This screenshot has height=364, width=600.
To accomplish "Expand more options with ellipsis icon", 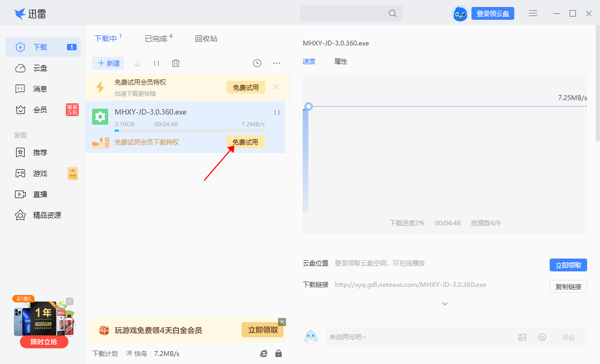I will (x=276, y=63).
